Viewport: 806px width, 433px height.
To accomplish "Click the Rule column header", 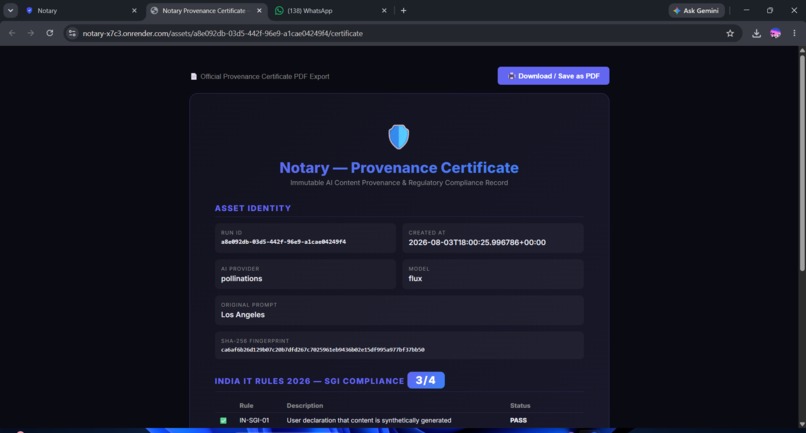I will click(x=246, y=405).
